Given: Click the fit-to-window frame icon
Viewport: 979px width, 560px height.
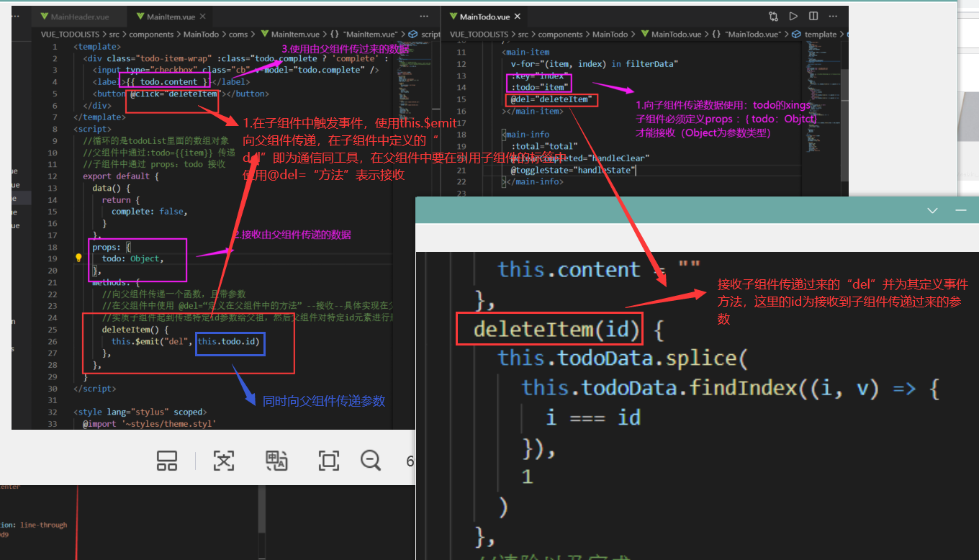Looking at the screenshot, I should coord(329,461).
